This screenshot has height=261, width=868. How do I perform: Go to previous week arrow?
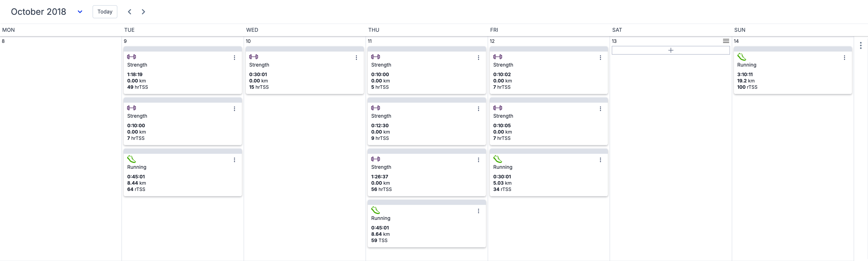click(x=129, y=12)
